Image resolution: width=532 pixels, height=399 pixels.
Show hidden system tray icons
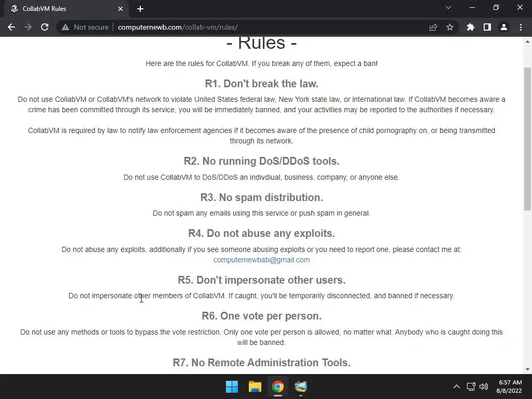(457, 387)
